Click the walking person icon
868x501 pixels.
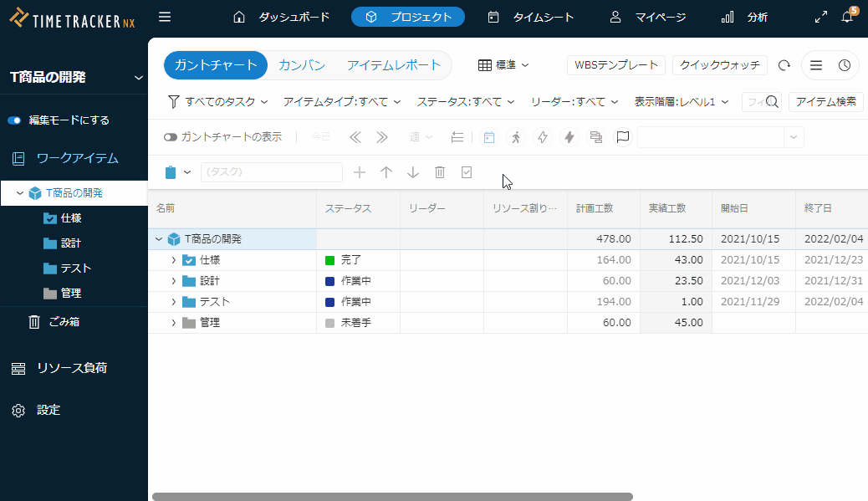pyautogui.click(x=516, y=137)
